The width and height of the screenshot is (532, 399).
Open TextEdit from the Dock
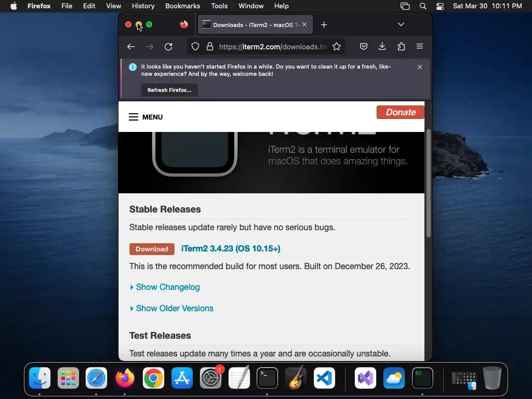[x=239, y=378]
